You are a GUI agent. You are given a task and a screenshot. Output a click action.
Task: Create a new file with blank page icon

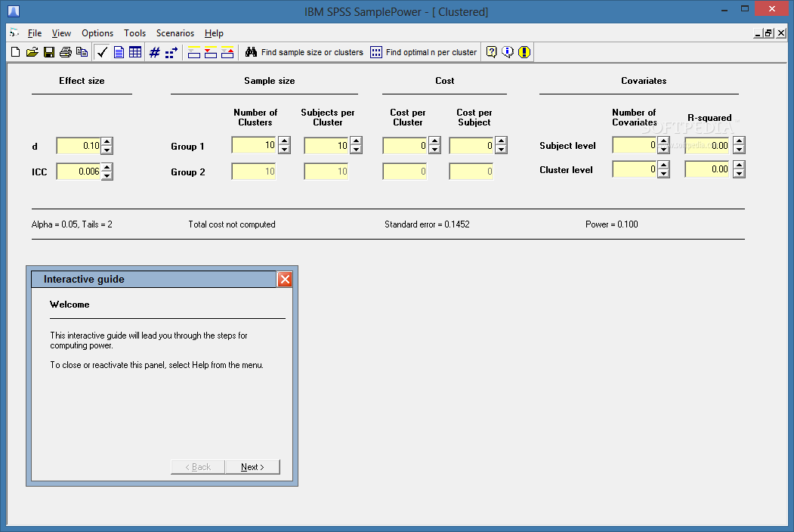point(16,52)
